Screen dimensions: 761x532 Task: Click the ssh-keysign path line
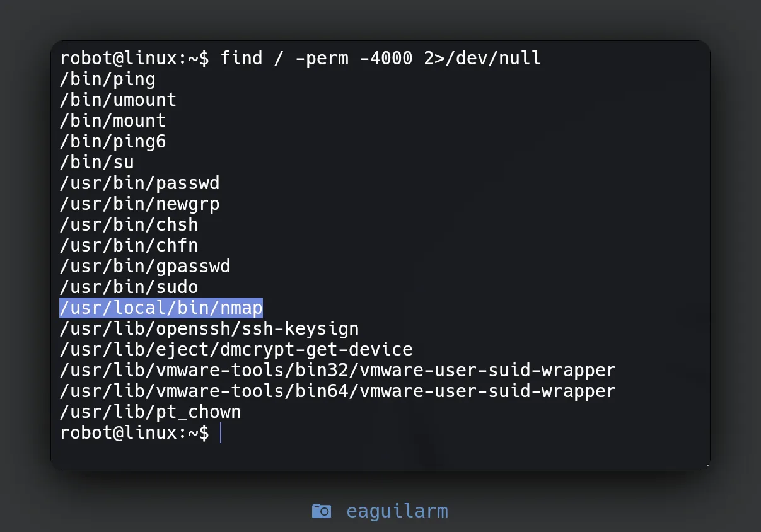click(209, 328)
